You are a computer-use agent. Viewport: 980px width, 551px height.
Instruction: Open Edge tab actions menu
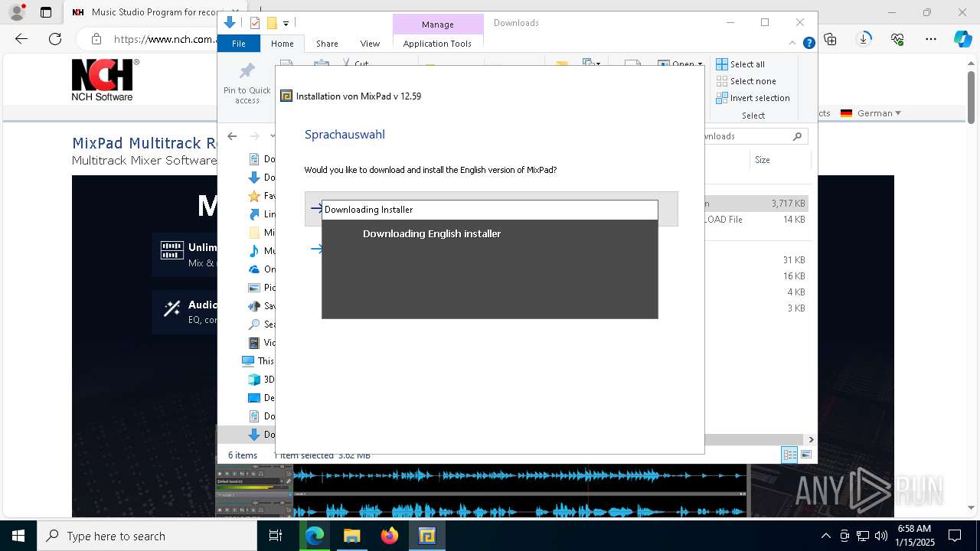46,12
